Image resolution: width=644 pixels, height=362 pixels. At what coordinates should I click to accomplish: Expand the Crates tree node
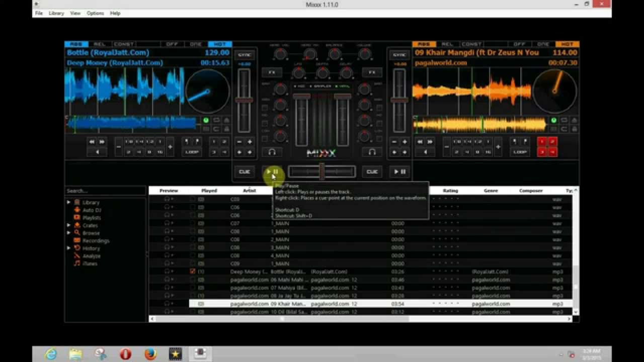pyautogui.click(x=69, y=225)
